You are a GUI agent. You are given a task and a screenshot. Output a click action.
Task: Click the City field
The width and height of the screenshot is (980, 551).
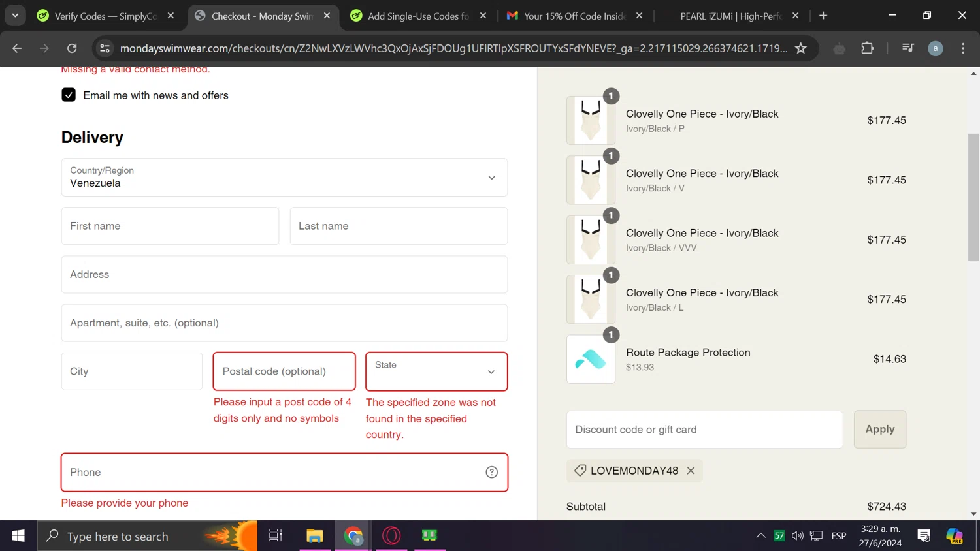(132, 371)
